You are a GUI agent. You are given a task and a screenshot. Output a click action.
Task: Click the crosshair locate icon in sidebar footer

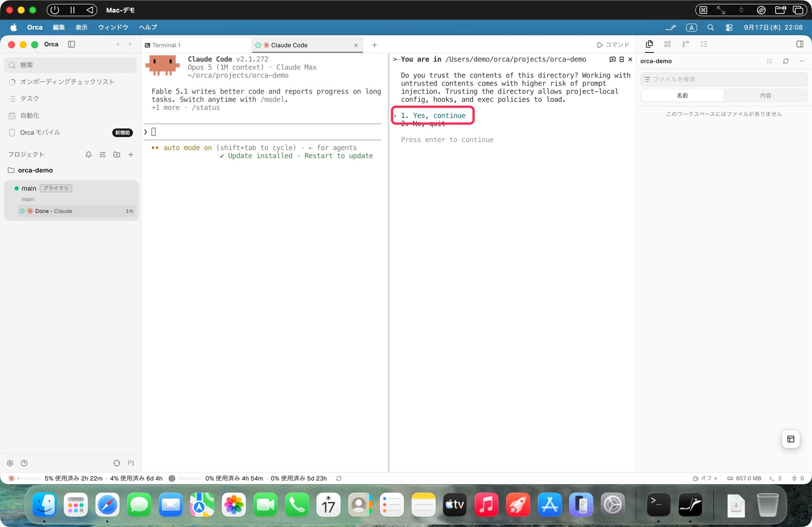[117, 463]
